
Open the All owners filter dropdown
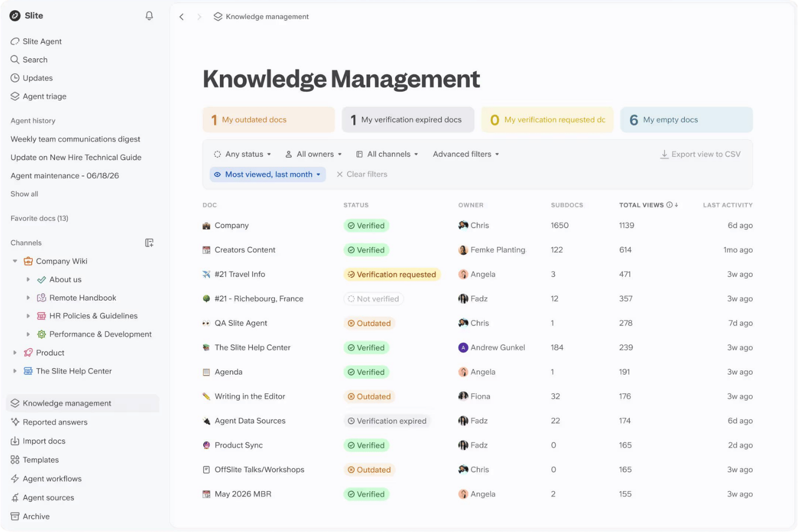click(x=313, y=154)
